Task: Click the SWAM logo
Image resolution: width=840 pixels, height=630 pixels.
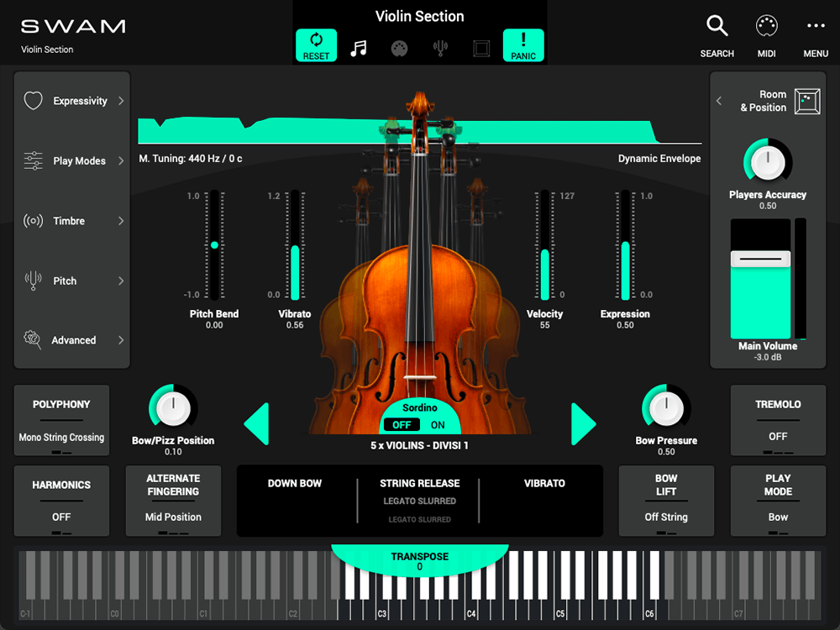Action: [73, 26]
